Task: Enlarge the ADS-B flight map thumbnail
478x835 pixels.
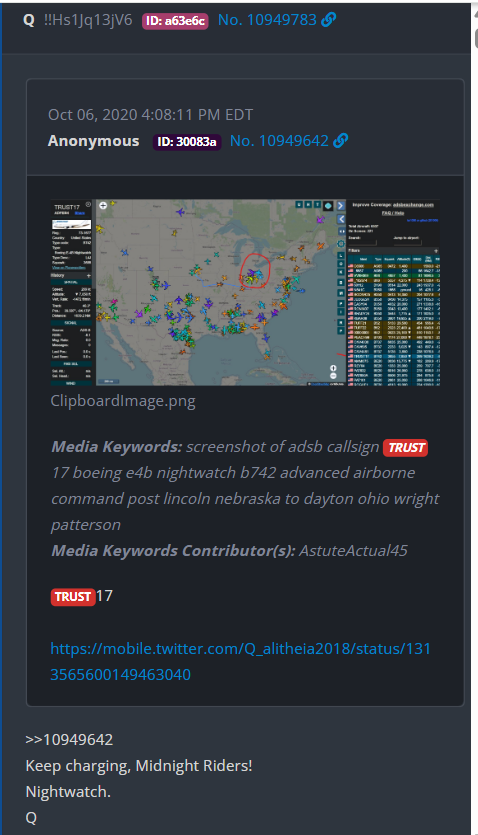Action: [x=245, y=292]
